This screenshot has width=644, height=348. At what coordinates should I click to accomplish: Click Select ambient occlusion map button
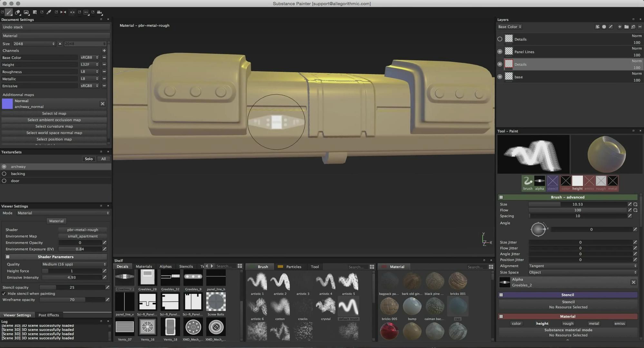pos(54,120)
